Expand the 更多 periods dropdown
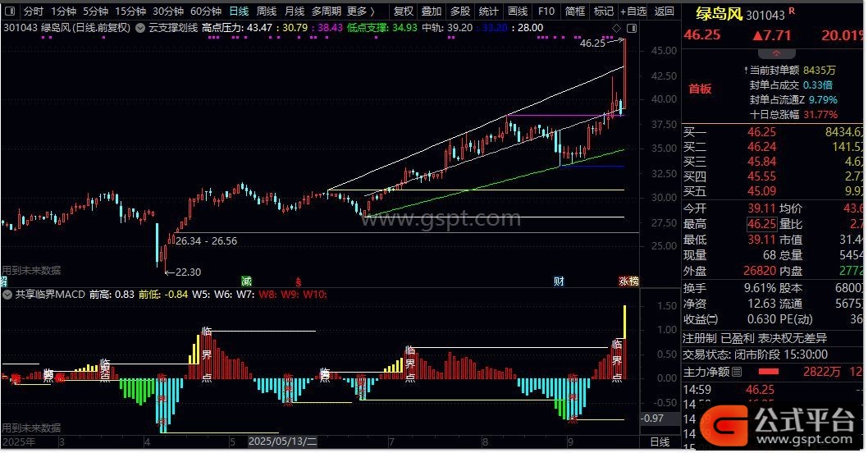This screenshot has height=453, width=868. tap(361, 11)
